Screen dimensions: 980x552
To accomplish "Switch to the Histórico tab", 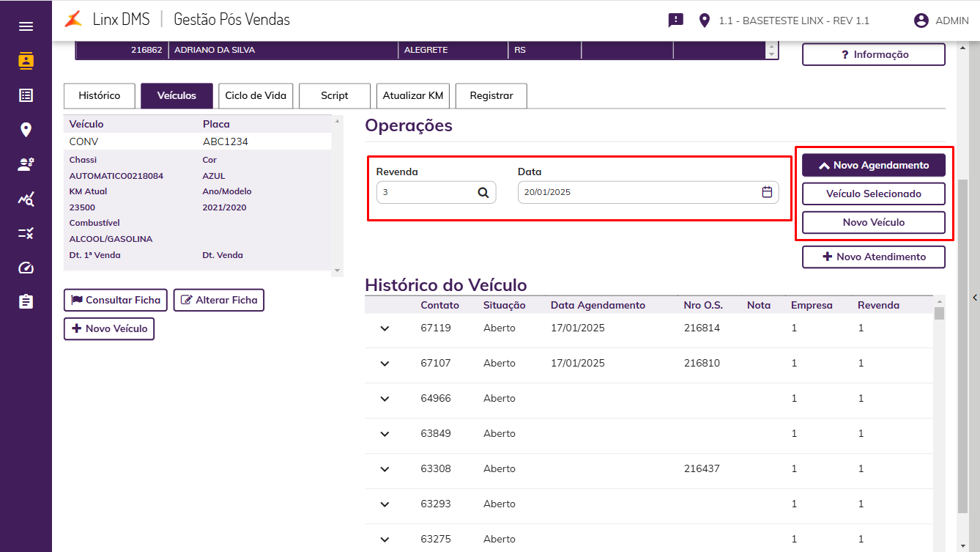I will 100,96.
